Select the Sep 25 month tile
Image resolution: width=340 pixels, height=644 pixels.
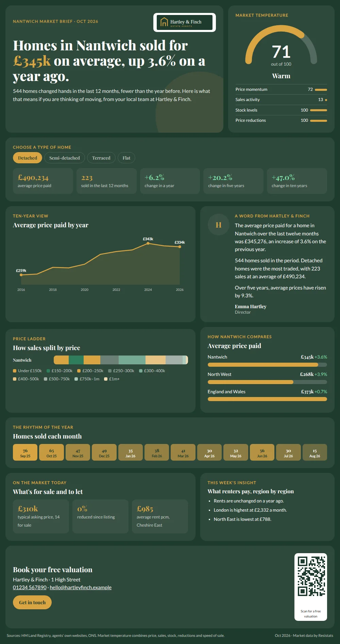pos(25,452)
